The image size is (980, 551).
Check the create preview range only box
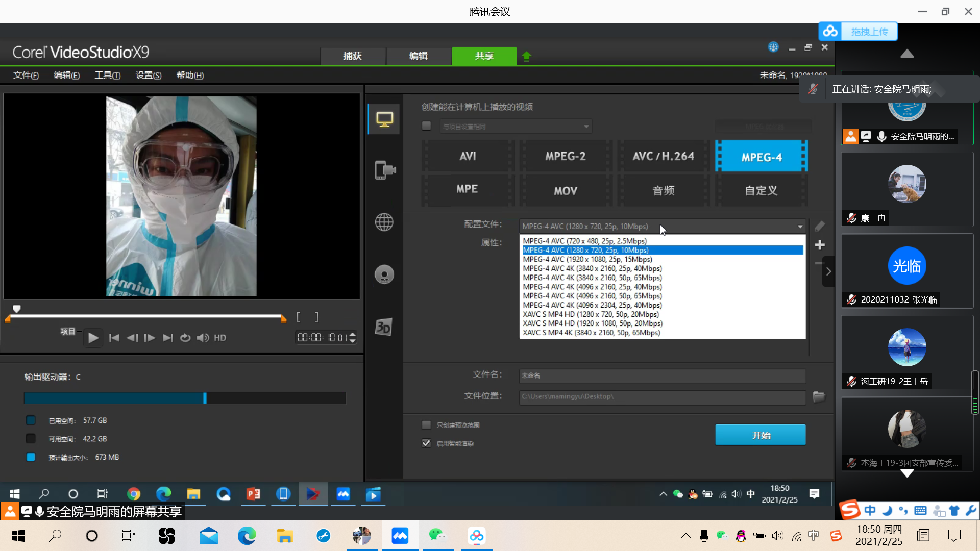tap(427, 425)
